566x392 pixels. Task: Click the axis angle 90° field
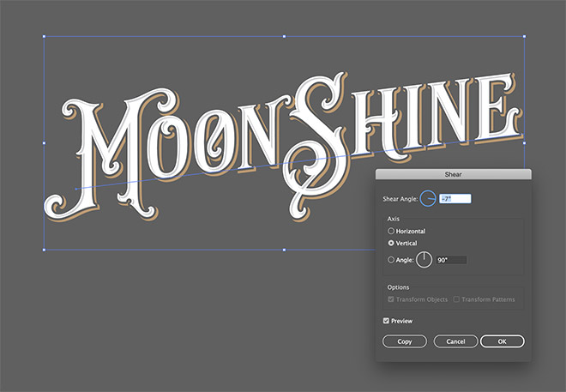click(x=451, y=259)
